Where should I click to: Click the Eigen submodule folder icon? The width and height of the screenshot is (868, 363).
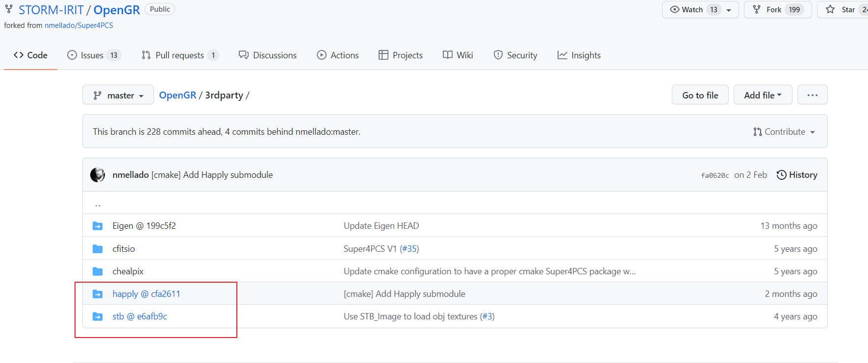(x=98, y=226)
